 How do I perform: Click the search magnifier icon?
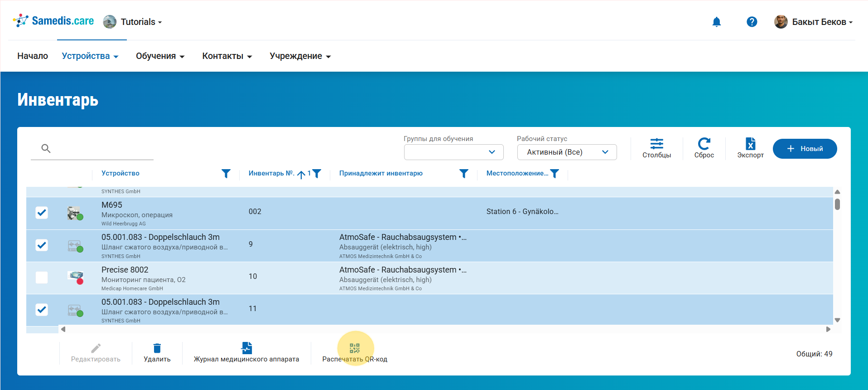coord(46,148)
